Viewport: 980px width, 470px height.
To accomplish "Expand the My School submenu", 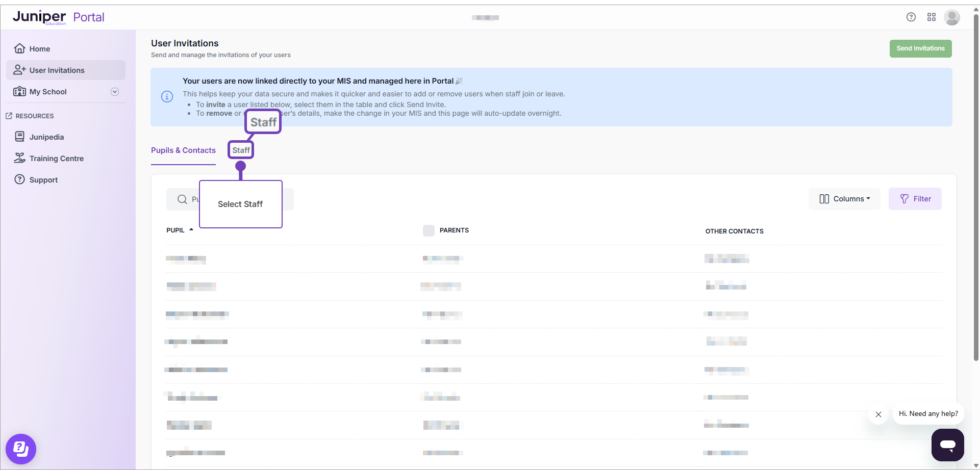I will [x=115, y=92].
